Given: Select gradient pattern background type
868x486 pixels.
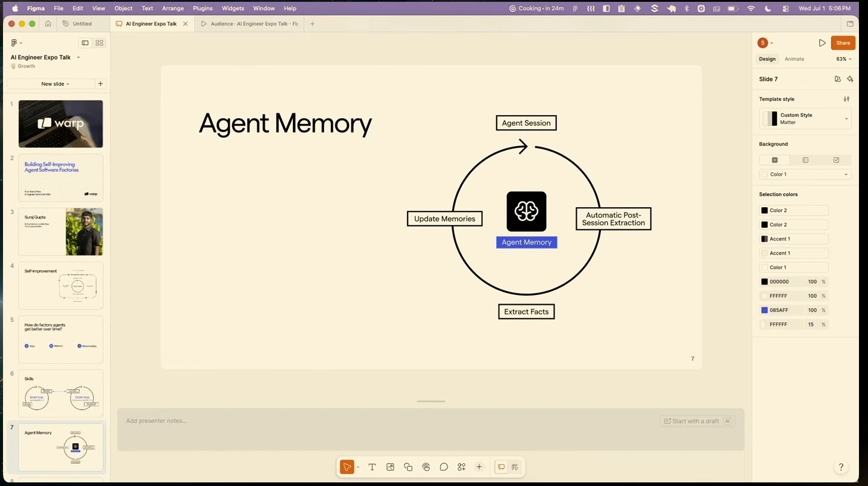Looking at the screenshot, I should tap(805, 160).
